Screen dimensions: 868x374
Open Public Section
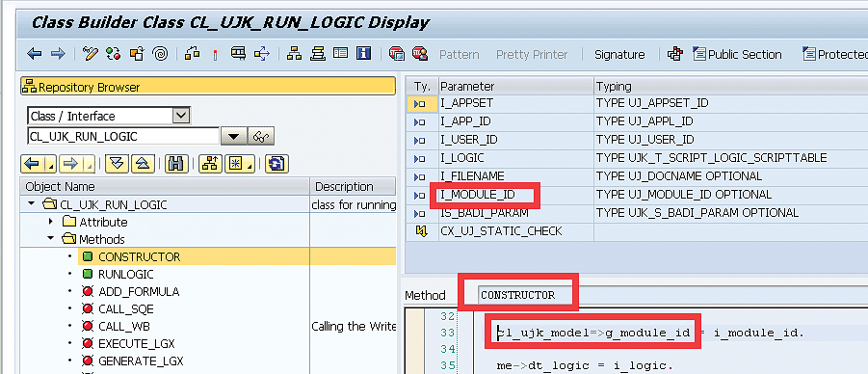click(737, 54)
